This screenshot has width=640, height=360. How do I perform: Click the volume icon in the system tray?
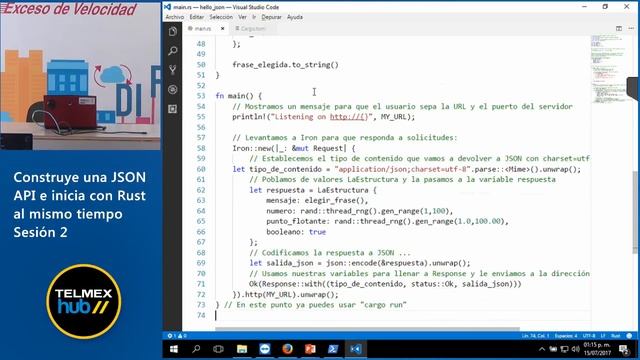tap(576, 349)
